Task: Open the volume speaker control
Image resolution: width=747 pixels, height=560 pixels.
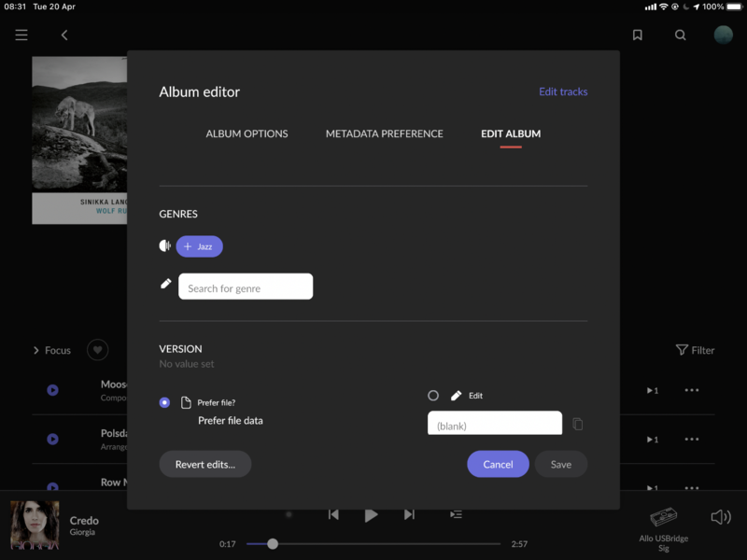Action: point(720,517)
